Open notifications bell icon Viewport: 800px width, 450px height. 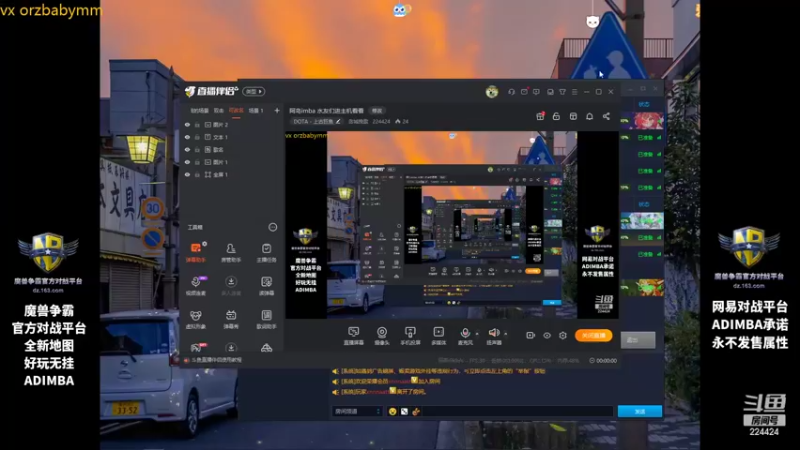[589, 116]
